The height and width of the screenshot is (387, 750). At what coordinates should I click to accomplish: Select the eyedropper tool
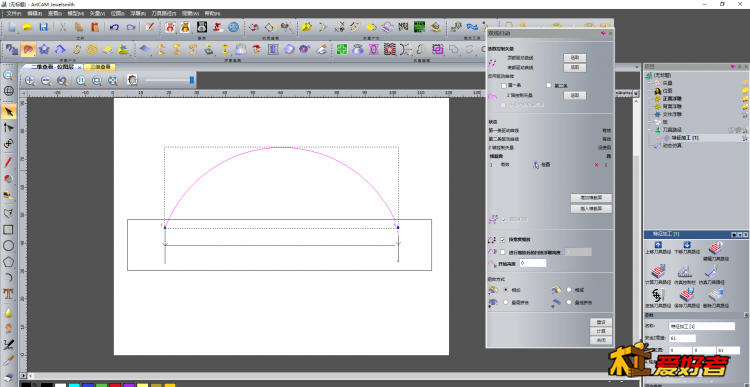tap(9, 361)
